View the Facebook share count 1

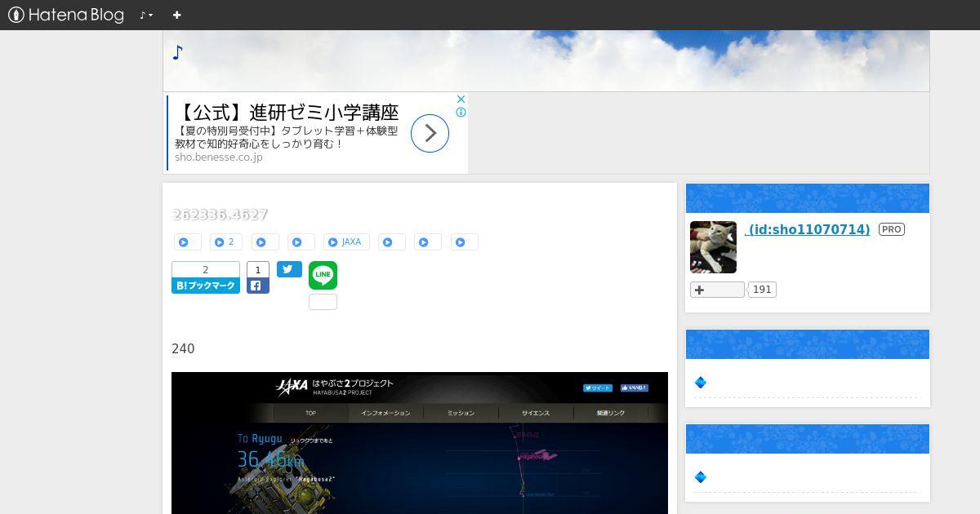258,270
